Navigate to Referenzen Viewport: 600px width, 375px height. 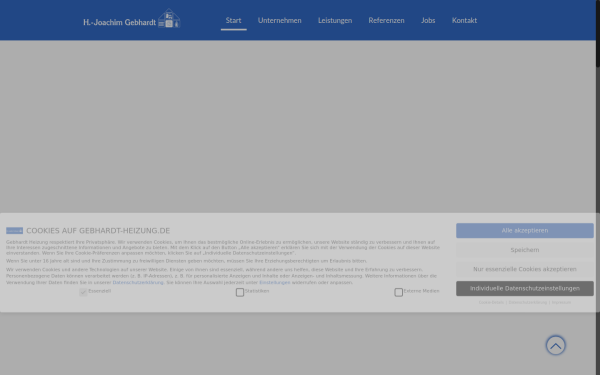click(386, 20)
